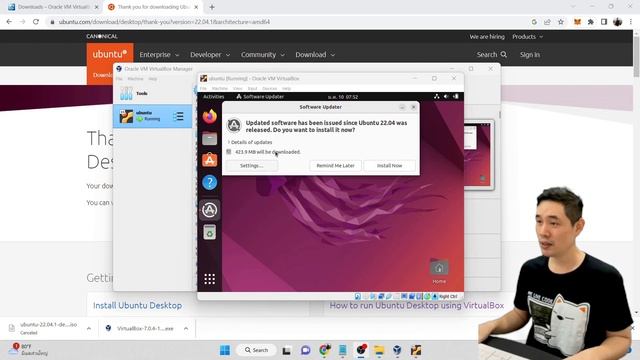Open the weather widget on taskbar
The width and height of the screenshot is (640, 360).
[29, 349]
